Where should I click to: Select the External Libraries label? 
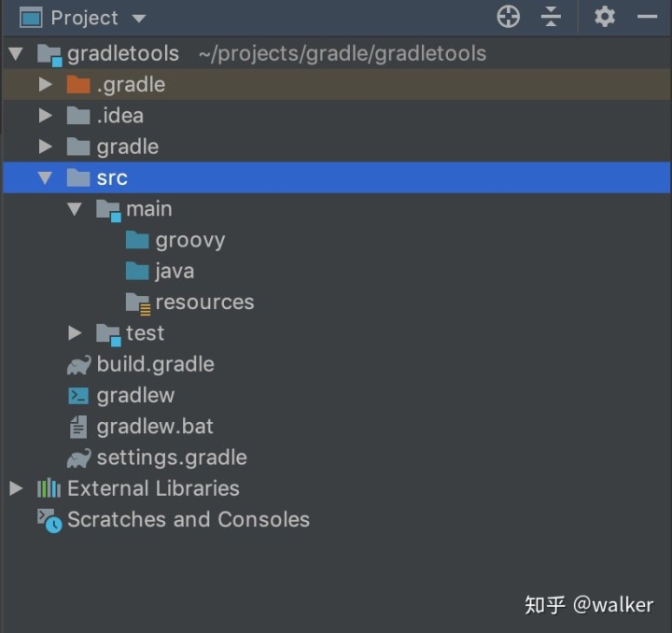153,488
